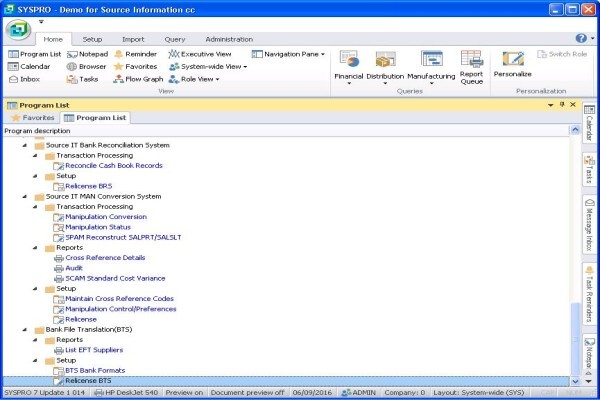Toggle auto-hide pin on Program List pane
The height and width of the screenshot is (400, 600).
(562, 104)
